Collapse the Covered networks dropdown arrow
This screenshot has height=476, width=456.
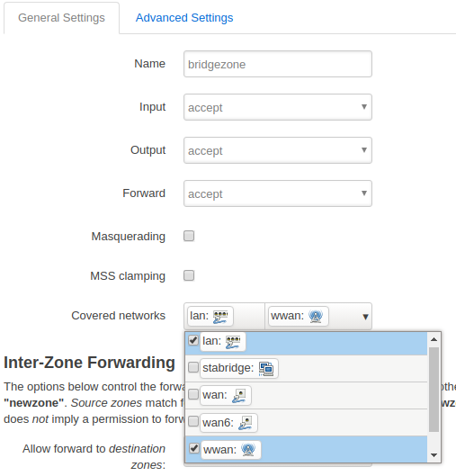coord(365,317)
